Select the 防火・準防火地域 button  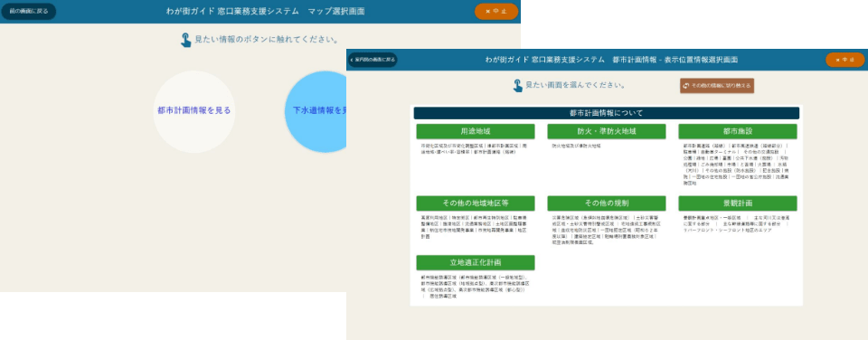click(x=606, y=131)
